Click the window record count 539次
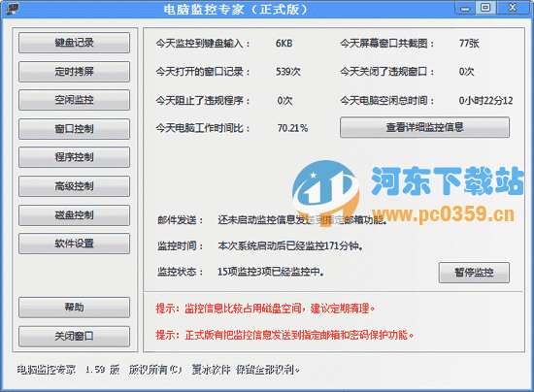The image size is (534, 392). coord(288,72)
